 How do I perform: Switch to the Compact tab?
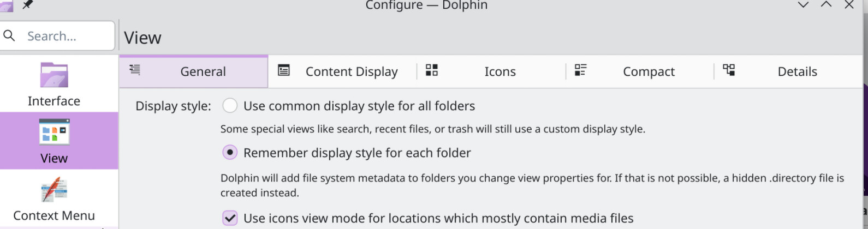(x=649, y=71)
